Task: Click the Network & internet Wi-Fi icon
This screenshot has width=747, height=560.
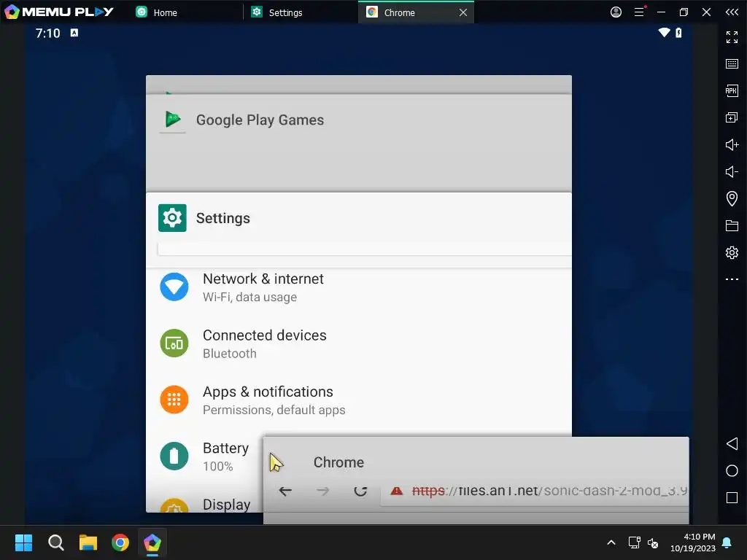Action: (174, 287)
